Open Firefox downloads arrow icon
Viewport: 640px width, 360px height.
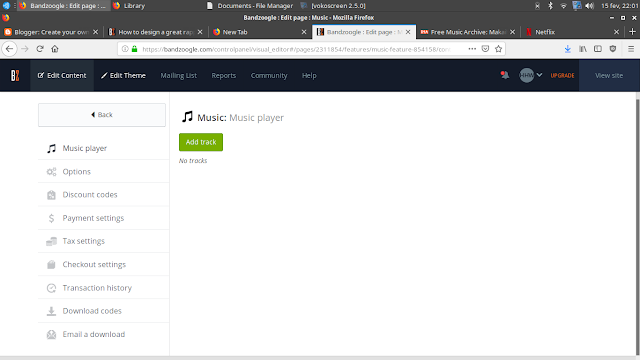[568, 49]
